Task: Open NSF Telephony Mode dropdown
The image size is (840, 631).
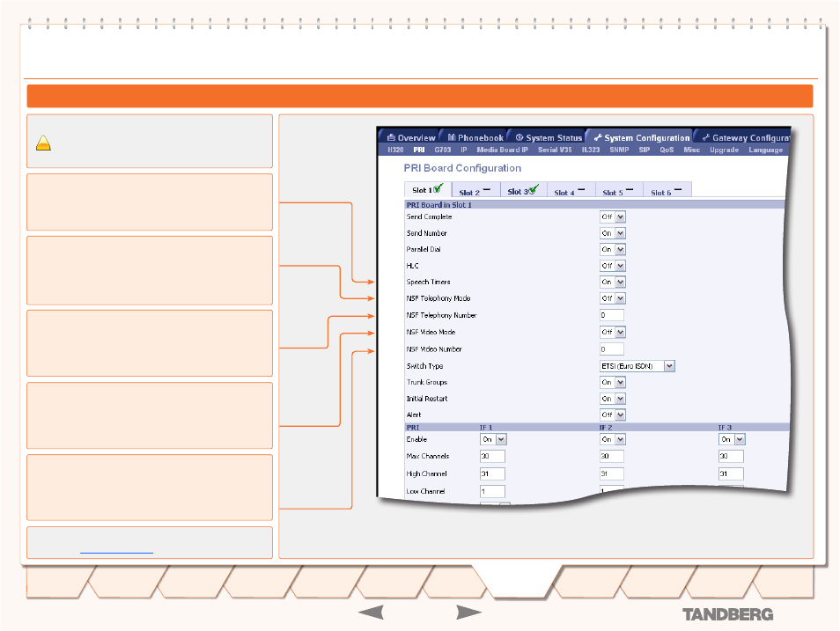Action: [612, 298]
